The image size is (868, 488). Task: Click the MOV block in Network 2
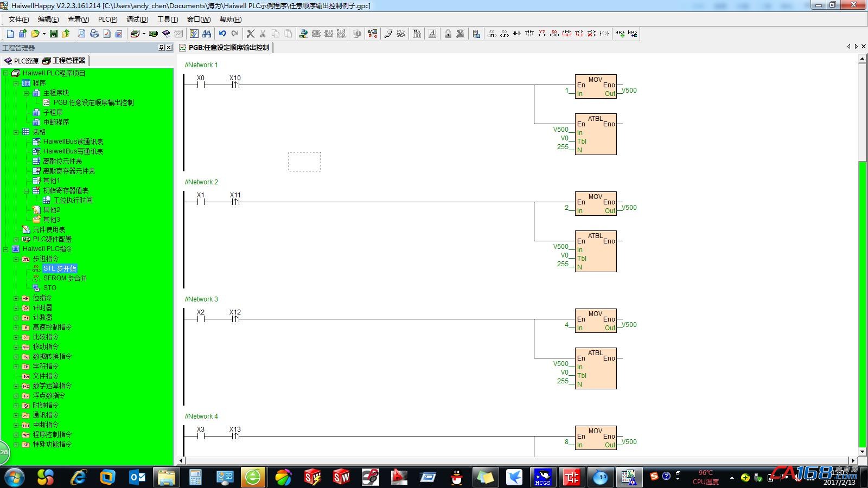[x=596, y=203]
